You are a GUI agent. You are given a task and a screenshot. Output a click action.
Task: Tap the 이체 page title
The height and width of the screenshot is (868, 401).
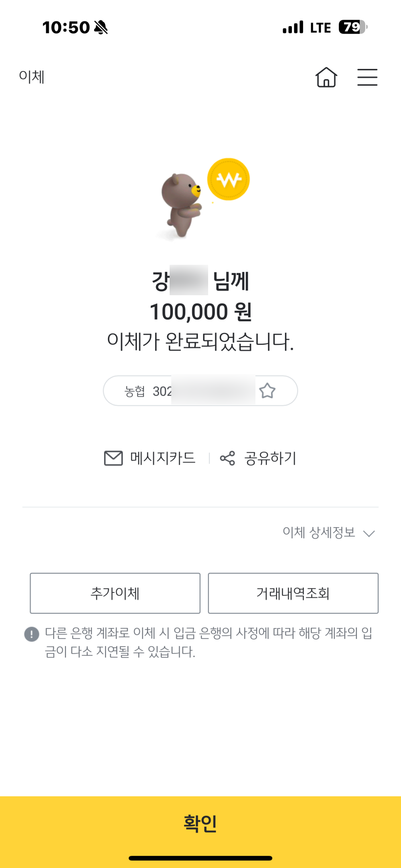32,77
